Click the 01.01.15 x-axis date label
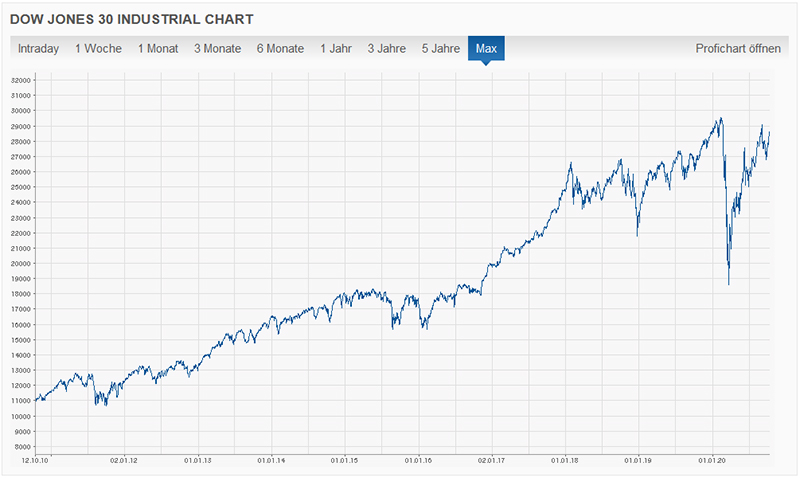This screenshot has width=800, height=478. pyautogui.click(x=344, y=461)
